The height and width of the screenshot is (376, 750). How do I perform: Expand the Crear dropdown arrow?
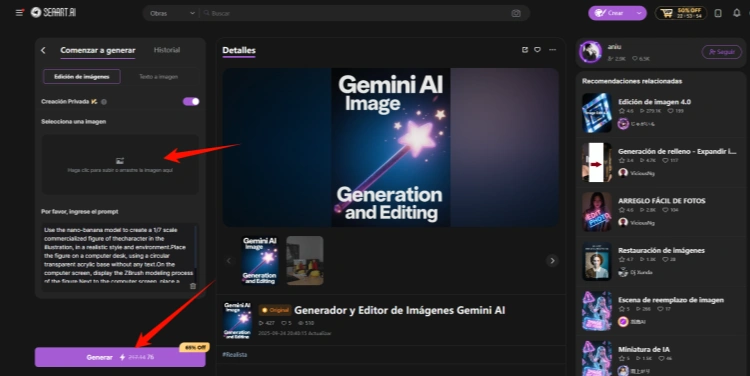[x=639, y=13]
